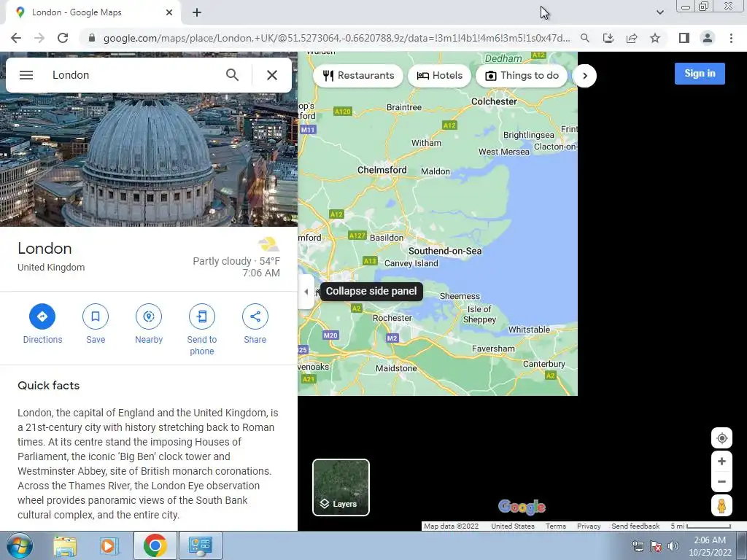Screen dimensions: 747x560
Task: Click the Sign in button
Action: click(x=700, y=74)
